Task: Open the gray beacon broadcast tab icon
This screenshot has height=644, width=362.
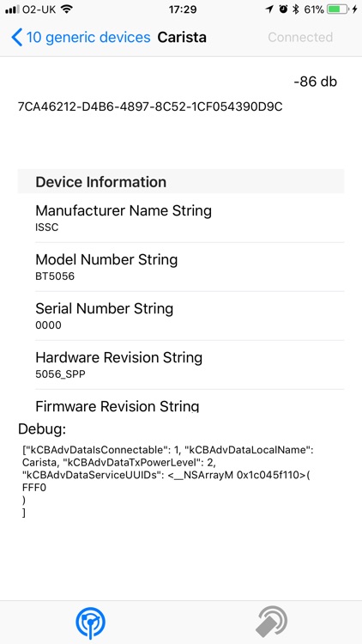Action: coord(271,623)
